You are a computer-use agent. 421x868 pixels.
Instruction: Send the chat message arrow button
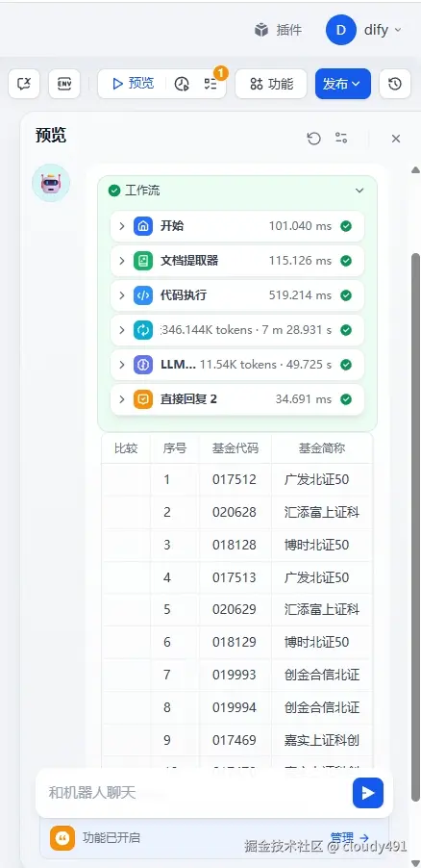[x=368, y=793]
